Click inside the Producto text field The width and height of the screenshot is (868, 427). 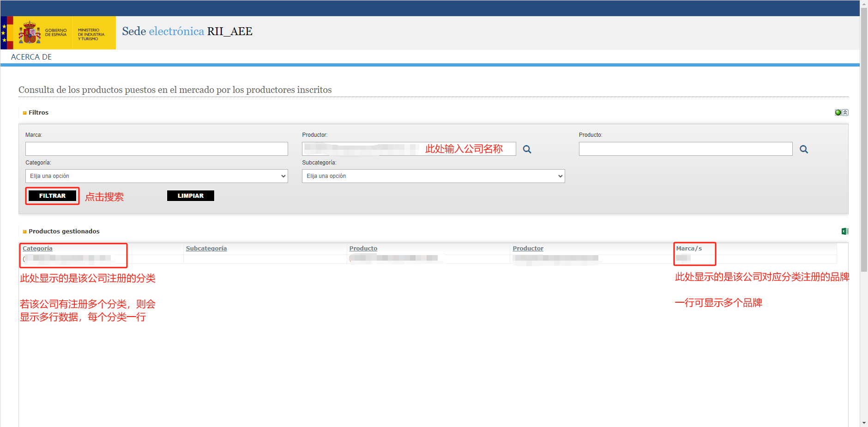685,149
